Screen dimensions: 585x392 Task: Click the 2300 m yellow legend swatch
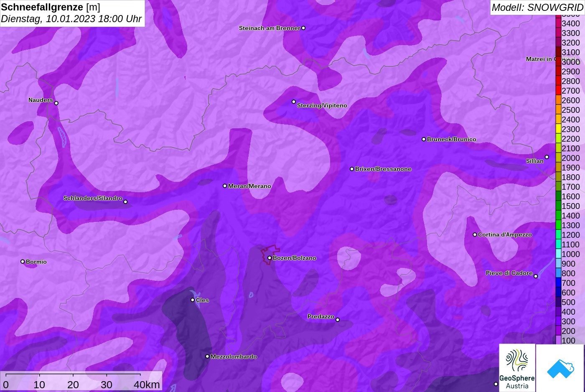pos(558,129)
